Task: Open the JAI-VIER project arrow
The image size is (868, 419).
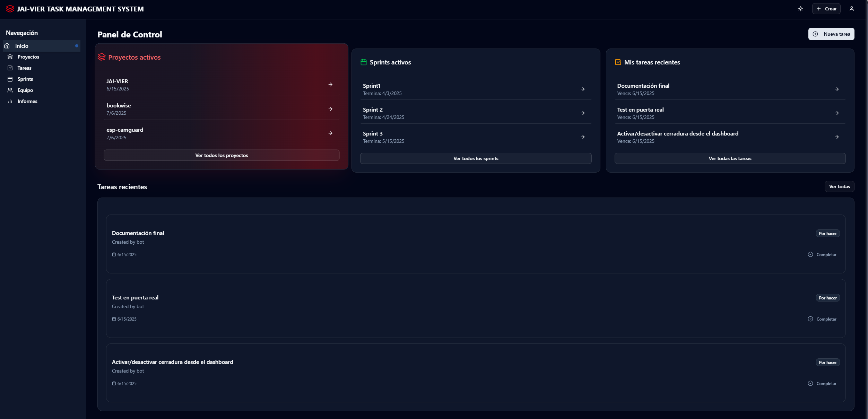Action: click(330, 85)
